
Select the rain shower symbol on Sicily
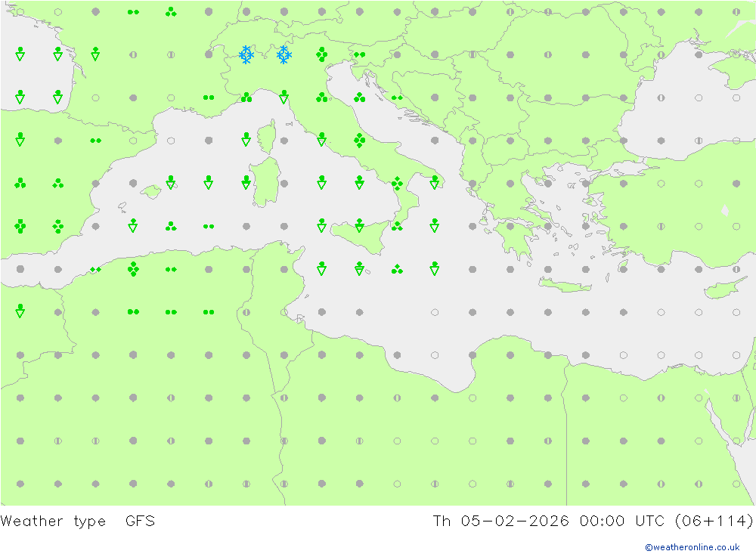359,225
